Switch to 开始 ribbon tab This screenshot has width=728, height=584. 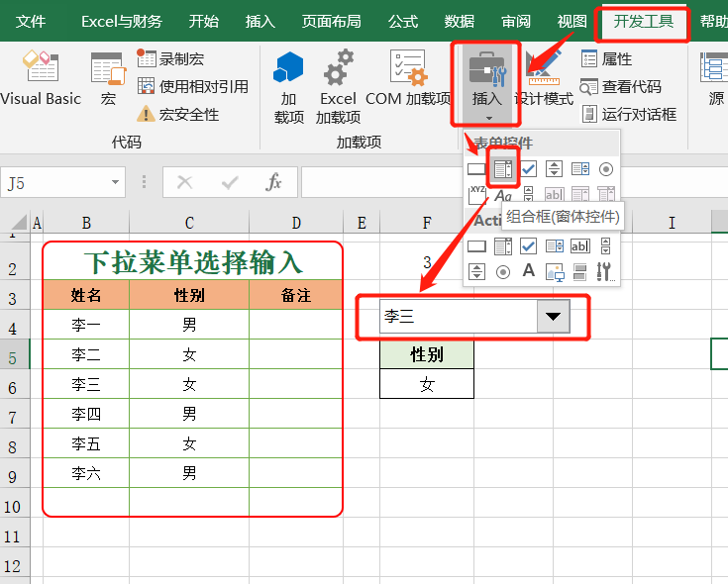coord(204,22)
